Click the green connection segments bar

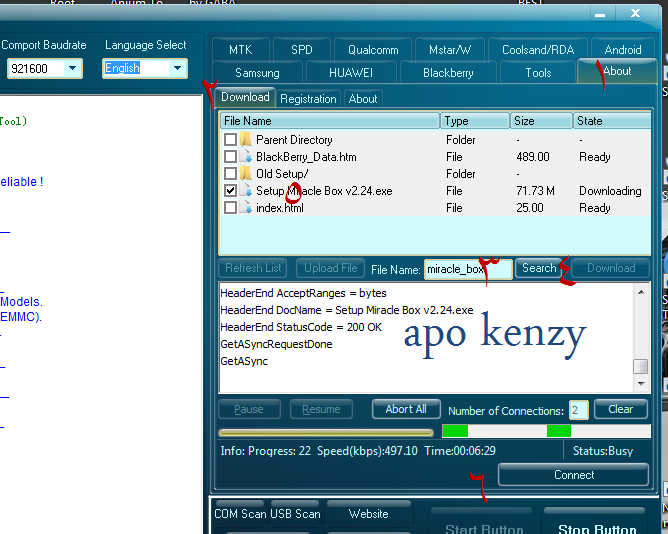pos(546,431)
